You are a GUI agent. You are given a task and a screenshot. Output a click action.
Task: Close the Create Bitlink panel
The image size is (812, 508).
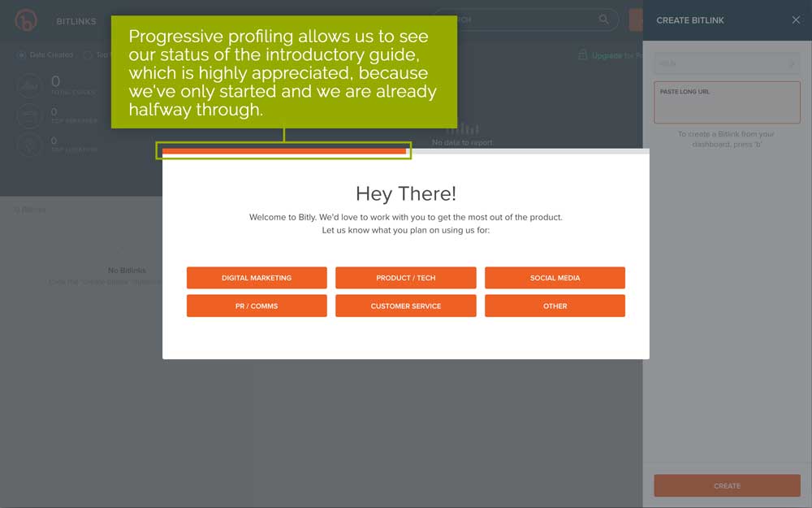coord(796,20)
